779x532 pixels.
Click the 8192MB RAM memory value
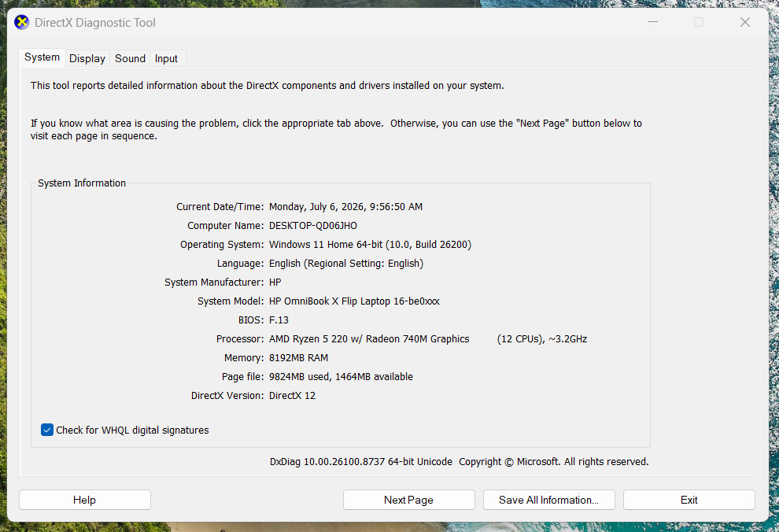(x=298, y=357)
